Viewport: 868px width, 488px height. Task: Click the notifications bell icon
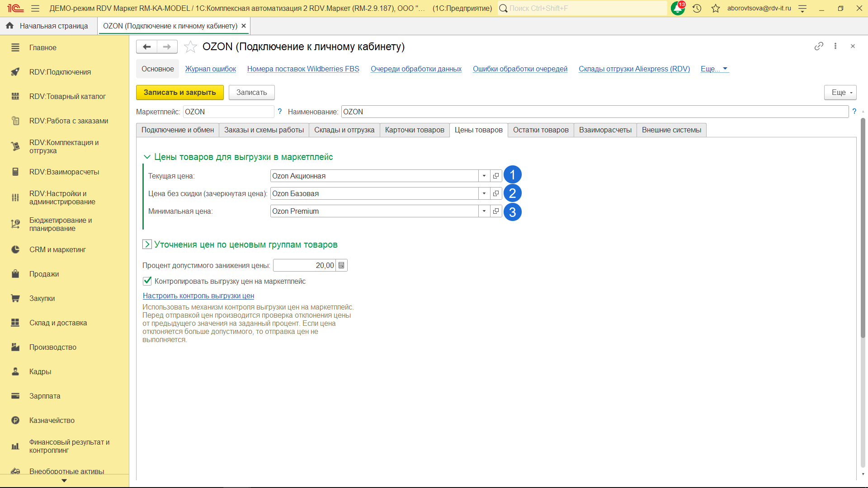[677, 8]
